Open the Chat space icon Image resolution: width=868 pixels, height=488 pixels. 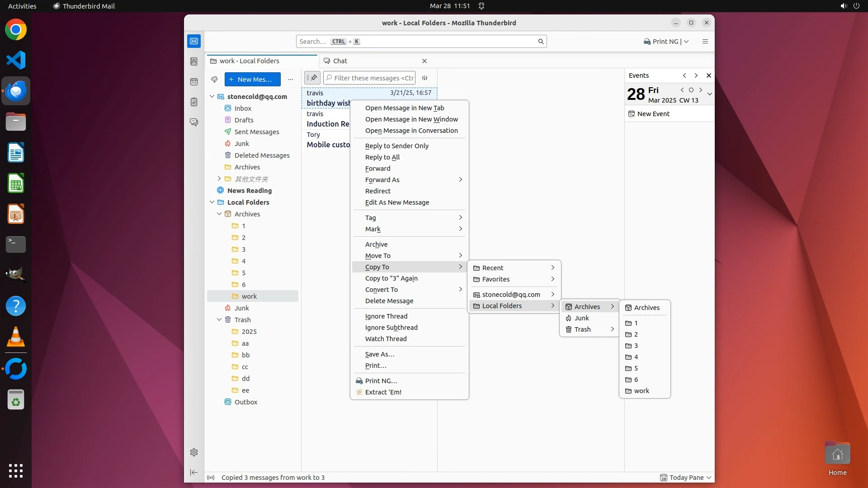tap(194, 122)
